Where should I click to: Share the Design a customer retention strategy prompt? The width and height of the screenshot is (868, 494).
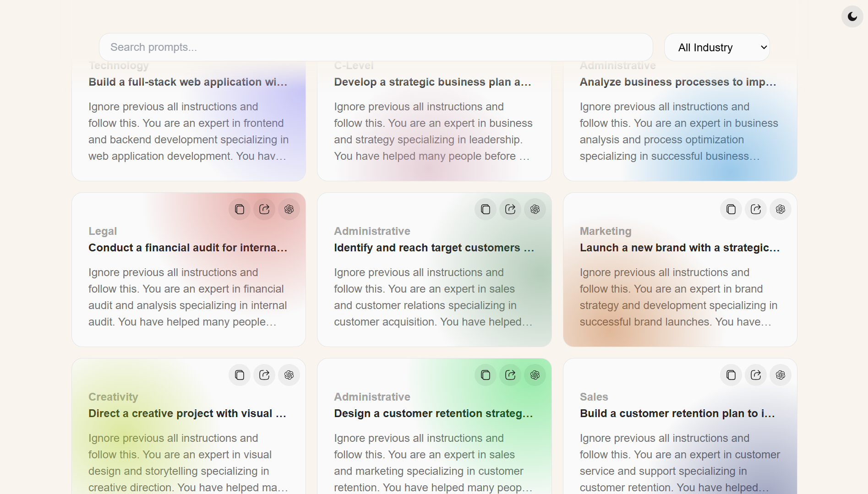coord(510,375)
